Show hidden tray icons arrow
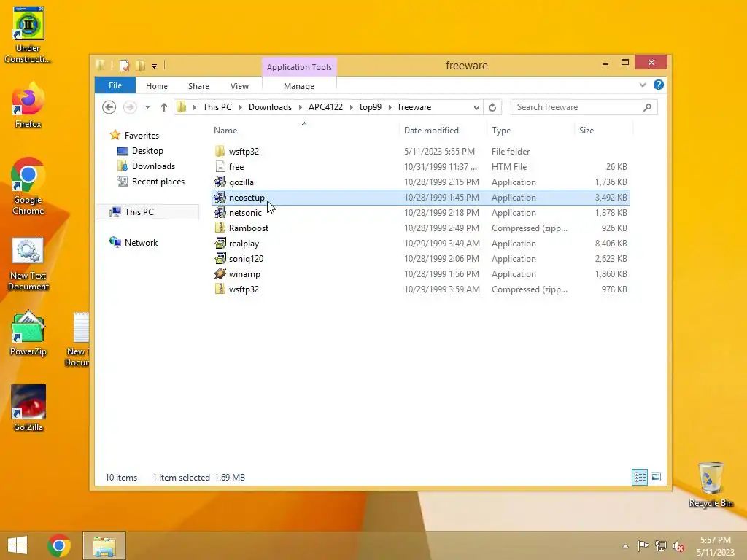The height and width of the screenshot is (560, 747). point(625,546)
